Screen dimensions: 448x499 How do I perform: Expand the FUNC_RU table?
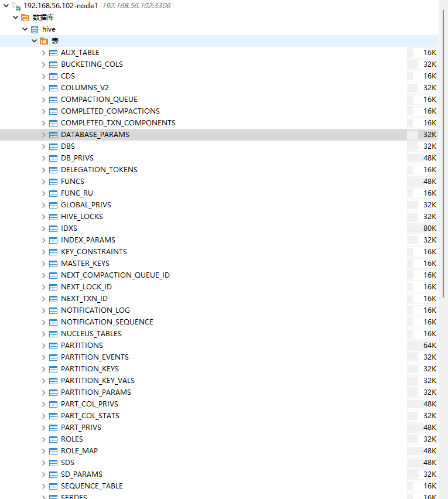coord(43,193)
